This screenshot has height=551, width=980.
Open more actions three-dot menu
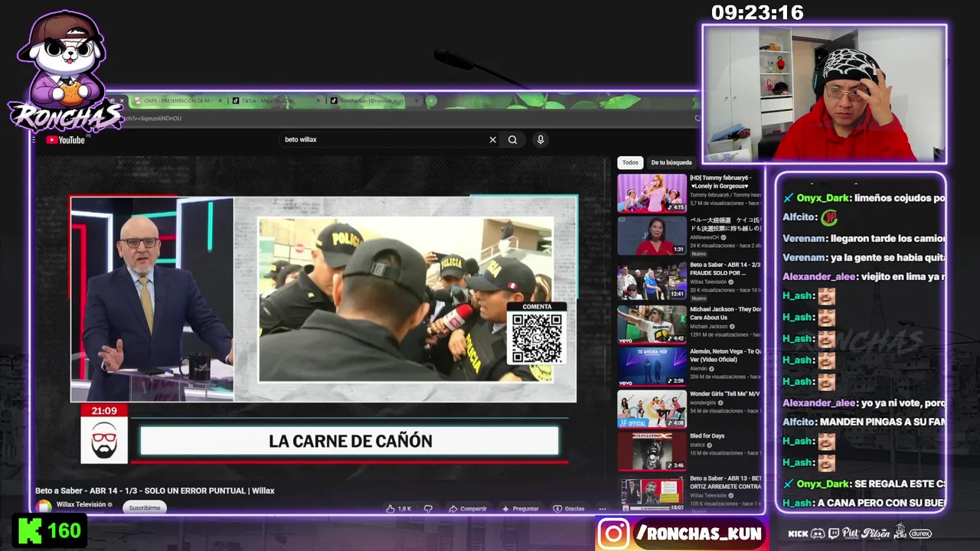603,508
